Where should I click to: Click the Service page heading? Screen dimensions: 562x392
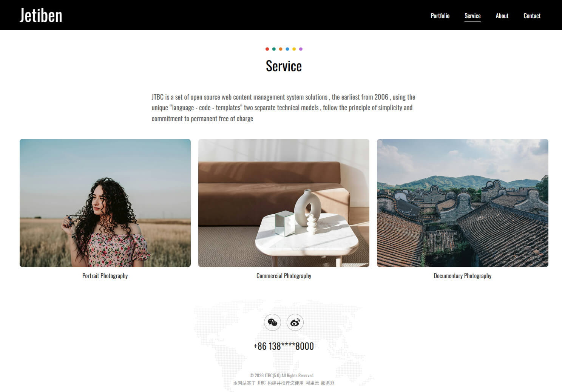click(284, 66)
